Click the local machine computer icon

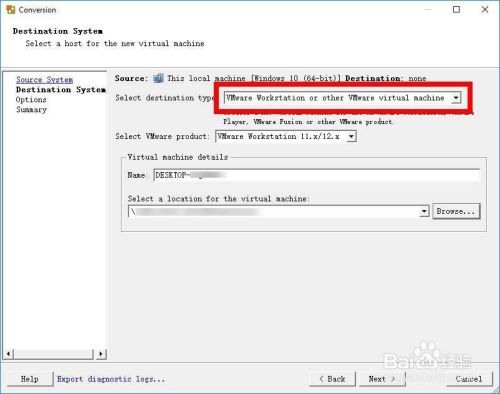[158, 78]
